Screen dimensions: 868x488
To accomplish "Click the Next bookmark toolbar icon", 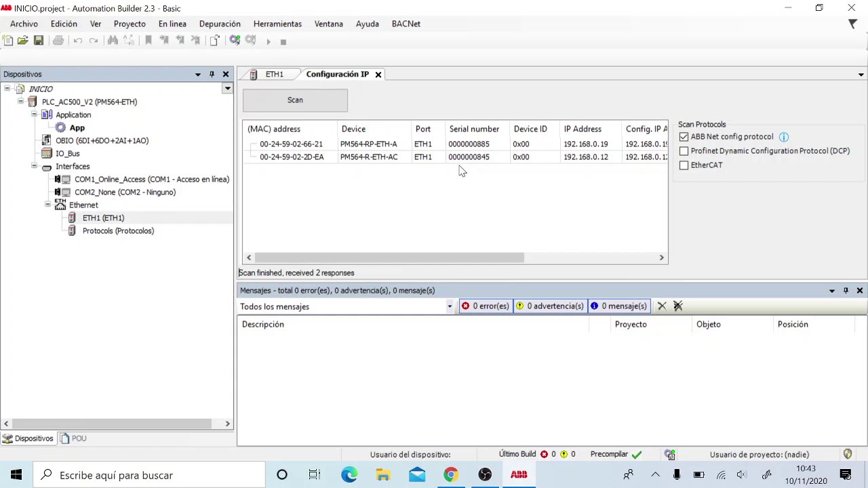I will point(164,41).
